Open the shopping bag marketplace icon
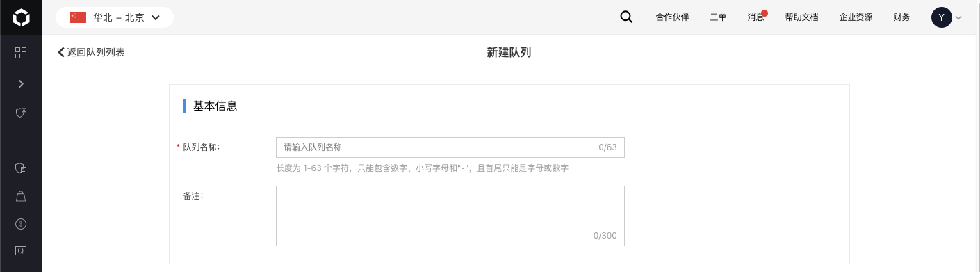980x272 pixels. pyautogui.click(x=21, y=196)
